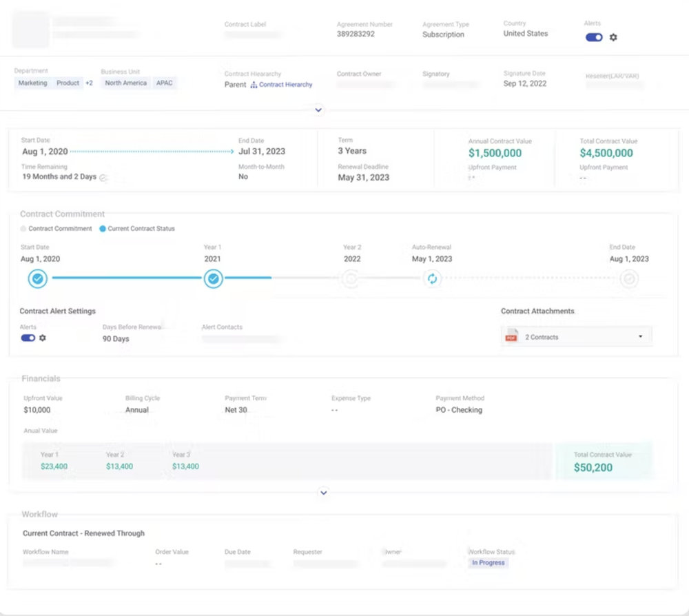Open alert settings via the top-right gear icon

pyautogui.click(x=612, y=37)
